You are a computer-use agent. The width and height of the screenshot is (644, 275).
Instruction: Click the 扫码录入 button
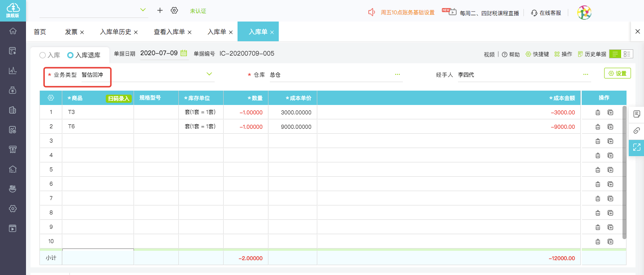point(119,99)
